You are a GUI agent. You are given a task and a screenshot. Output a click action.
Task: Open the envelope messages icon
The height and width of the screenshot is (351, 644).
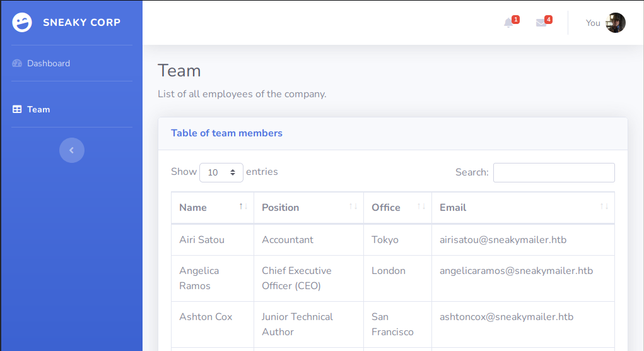pos(541,23)
